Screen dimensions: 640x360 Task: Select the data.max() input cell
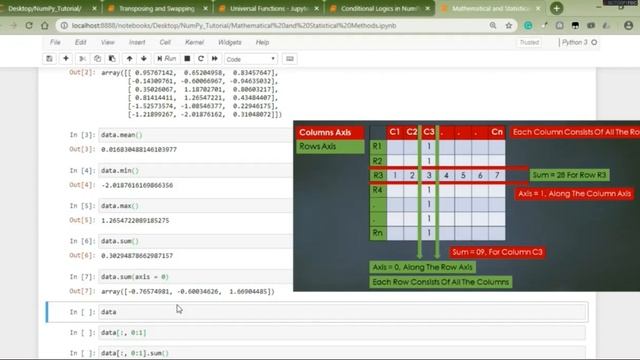(x=195, y=206)
